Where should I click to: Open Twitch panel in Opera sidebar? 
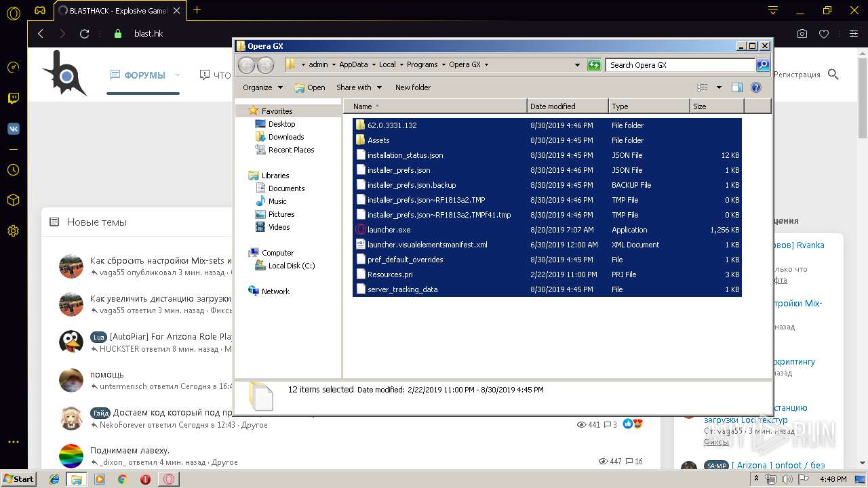click(13, 98)
